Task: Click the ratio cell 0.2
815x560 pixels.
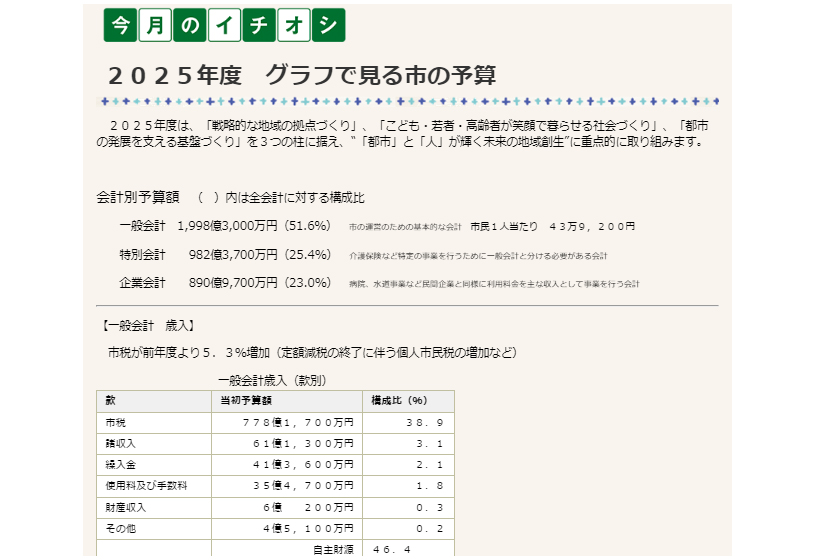Action: pyautogui.click(x=409, y=529)
